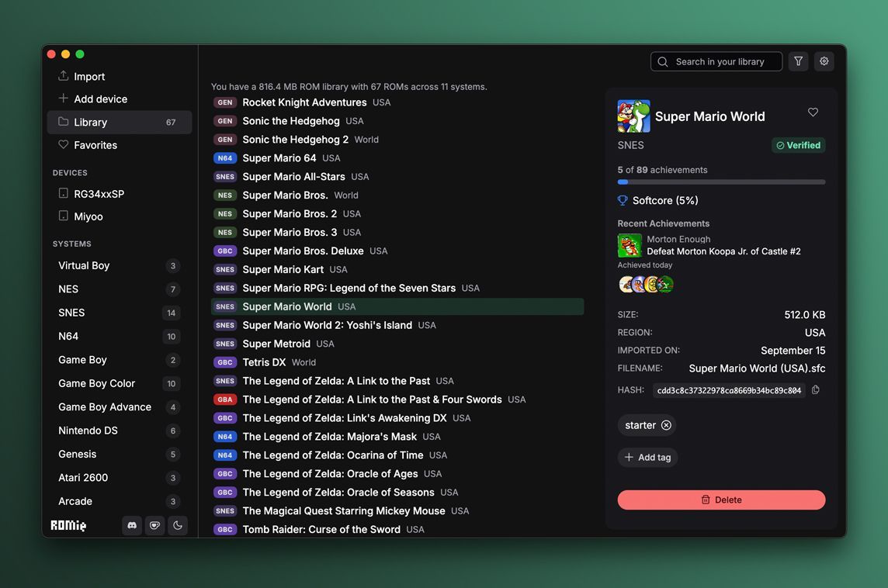The image size is (888, 588).
Task: Click the Super Mario World cover art
Action: point(633,116)
